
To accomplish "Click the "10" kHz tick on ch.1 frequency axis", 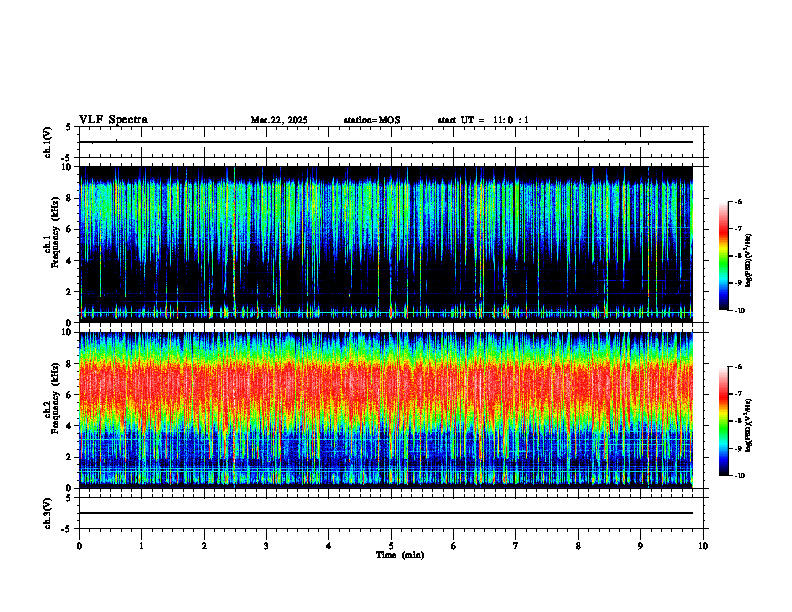I will click(69, 167).
